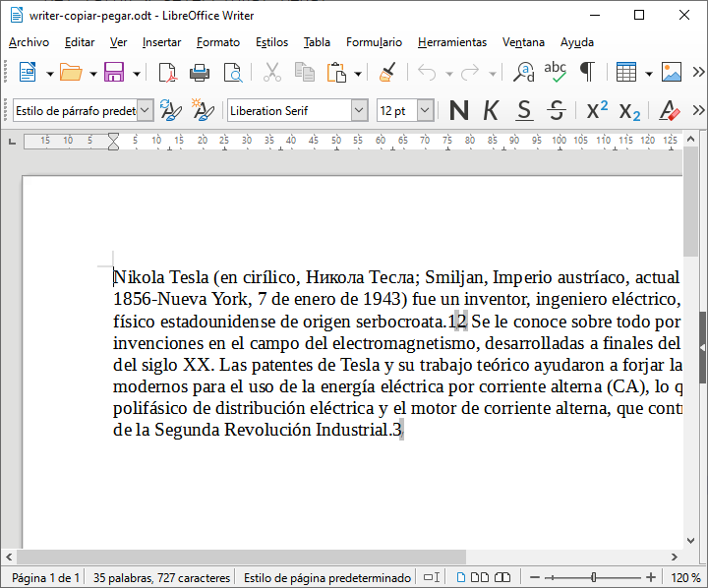The image size is (708, 588).
Task: Open the Archivo menu
Action: click(x=29, y=42)
